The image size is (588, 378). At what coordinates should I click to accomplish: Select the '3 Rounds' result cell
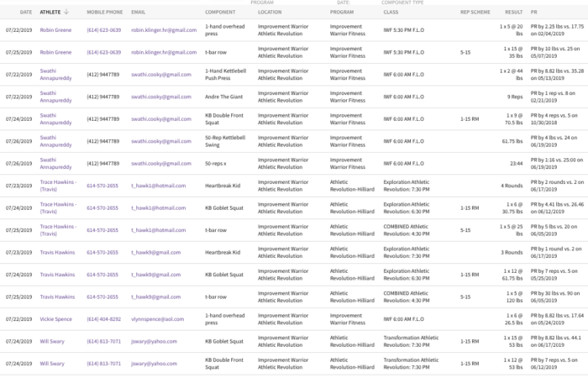(512, 252)
